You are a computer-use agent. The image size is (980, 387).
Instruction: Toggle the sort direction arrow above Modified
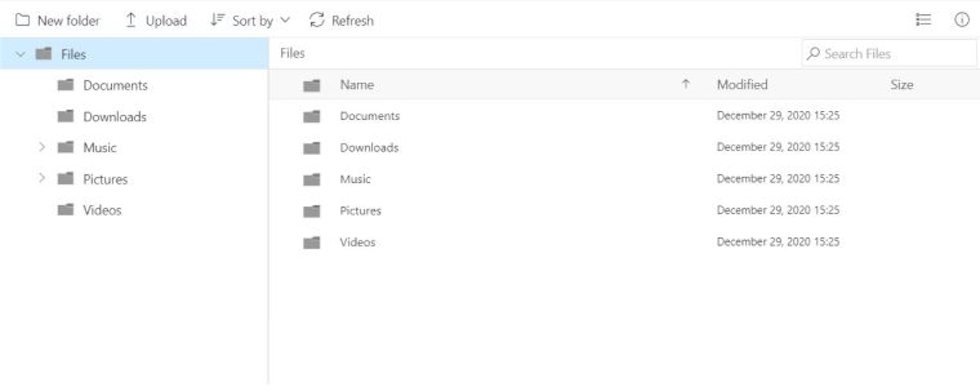[x=687, y=85]
